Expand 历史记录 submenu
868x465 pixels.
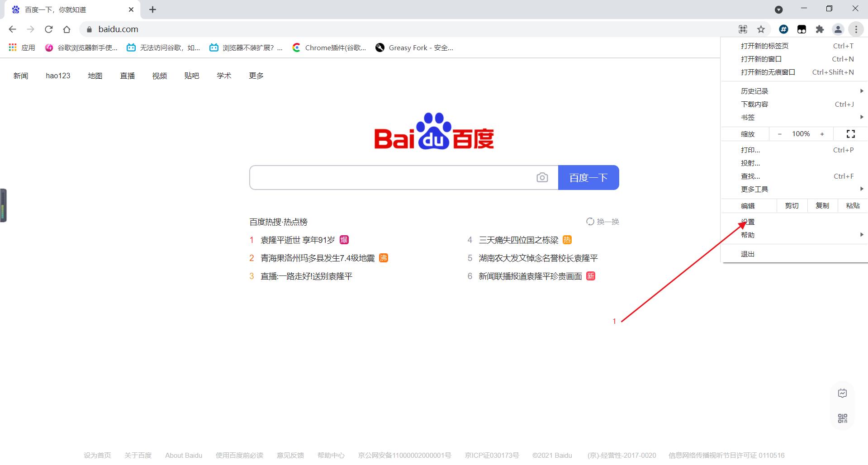point(794,91)
